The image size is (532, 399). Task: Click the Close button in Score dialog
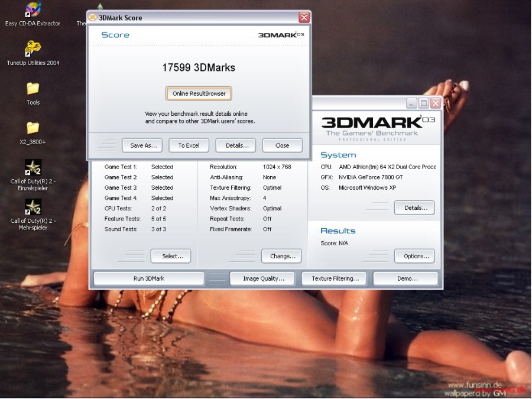[283, 145]
